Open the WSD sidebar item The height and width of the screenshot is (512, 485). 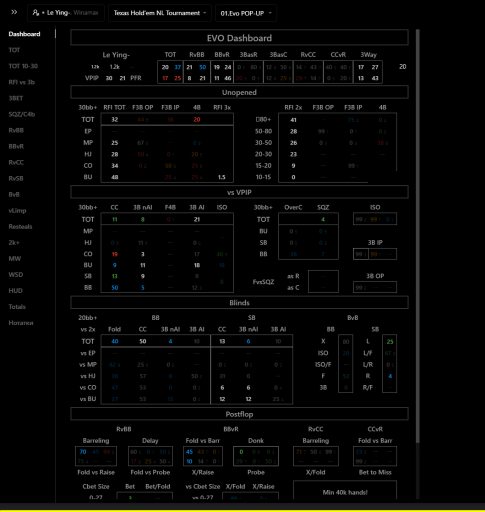click(x=16, y=274)
